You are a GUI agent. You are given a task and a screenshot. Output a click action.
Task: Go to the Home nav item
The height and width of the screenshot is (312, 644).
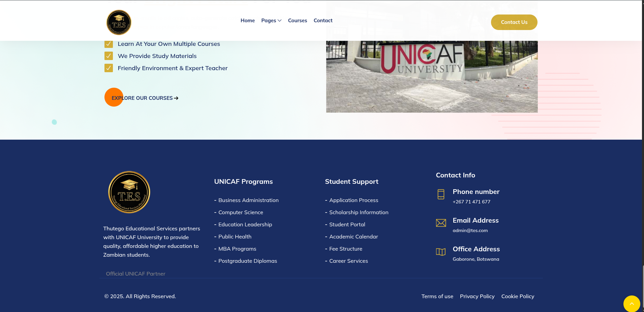[247, 21]
